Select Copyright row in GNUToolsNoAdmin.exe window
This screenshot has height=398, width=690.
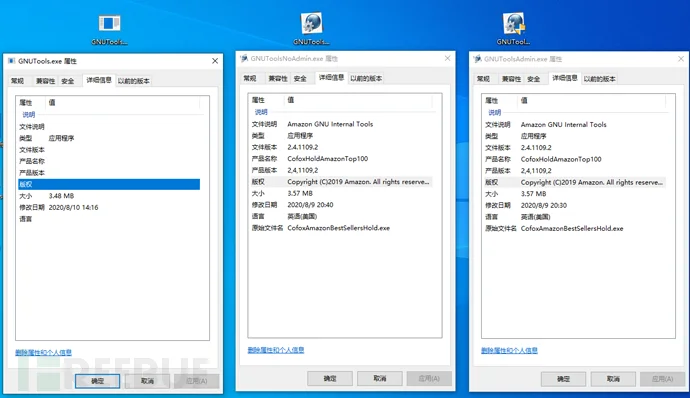(x=342, y=182)
